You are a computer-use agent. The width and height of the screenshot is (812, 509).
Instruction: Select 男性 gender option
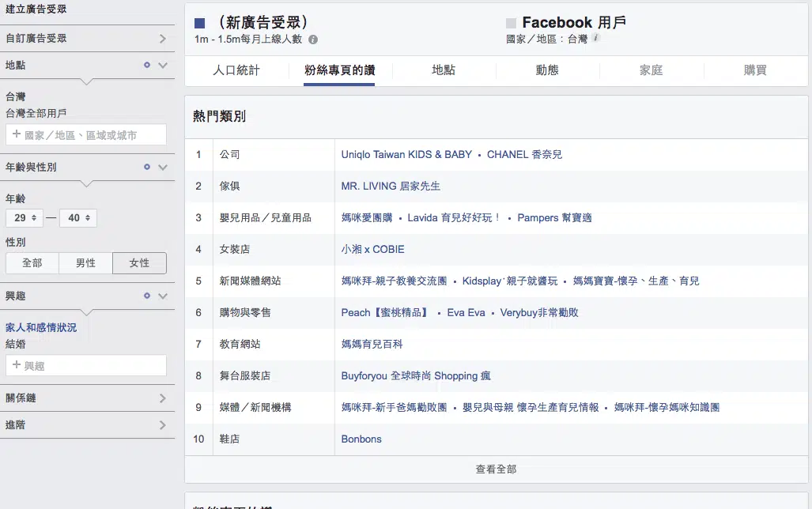point(85,263)
